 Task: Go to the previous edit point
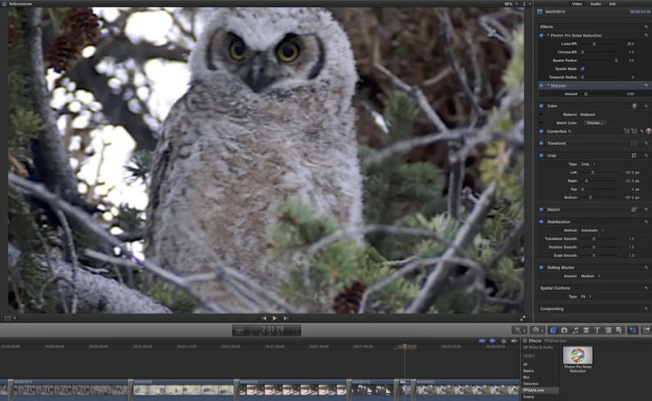click(264, 318)
